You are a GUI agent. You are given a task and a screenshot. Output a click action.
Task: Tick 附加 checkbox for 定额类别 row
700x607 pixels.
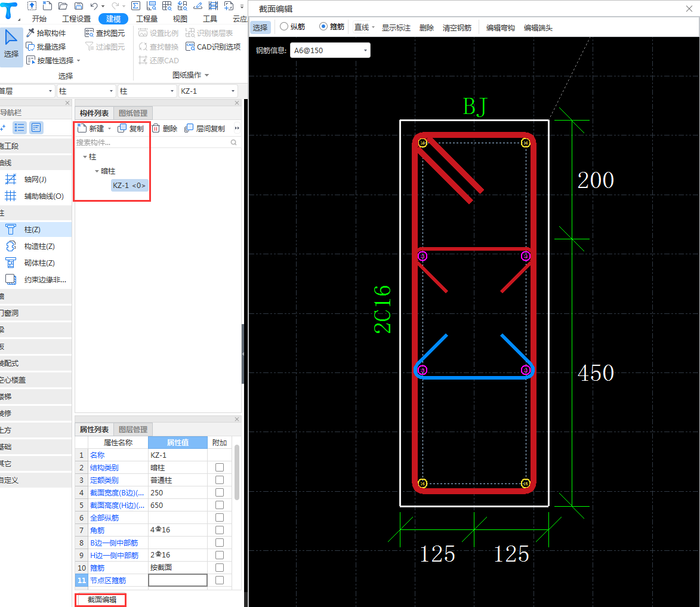point(220,480)
